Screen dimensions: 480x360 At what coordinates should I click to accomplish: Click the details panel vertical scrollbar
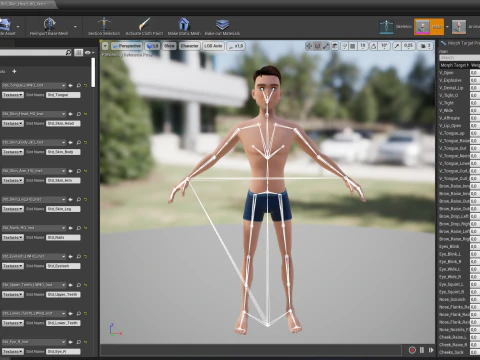coord(93,73)
